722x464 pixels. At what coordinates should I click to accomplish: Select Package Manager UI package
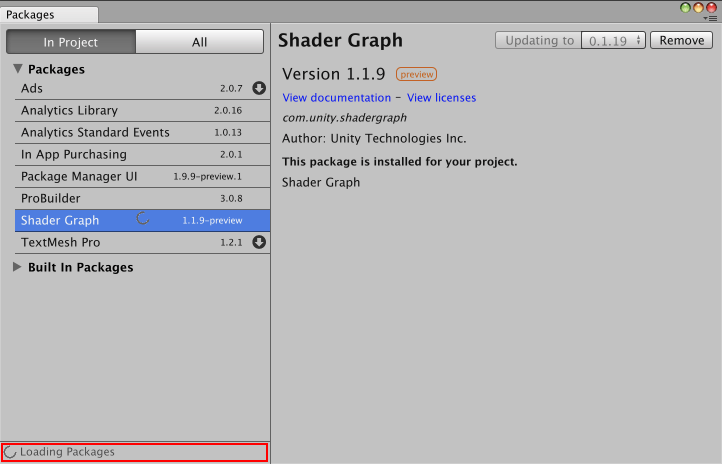coord(79,176)
